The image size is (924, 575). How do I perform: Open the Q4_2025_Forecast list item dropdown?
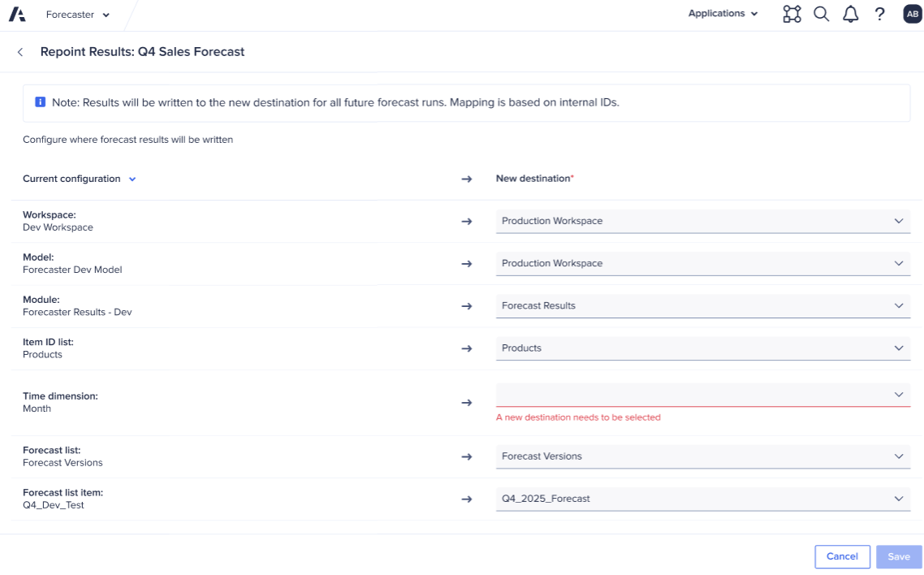coord(702,499)
